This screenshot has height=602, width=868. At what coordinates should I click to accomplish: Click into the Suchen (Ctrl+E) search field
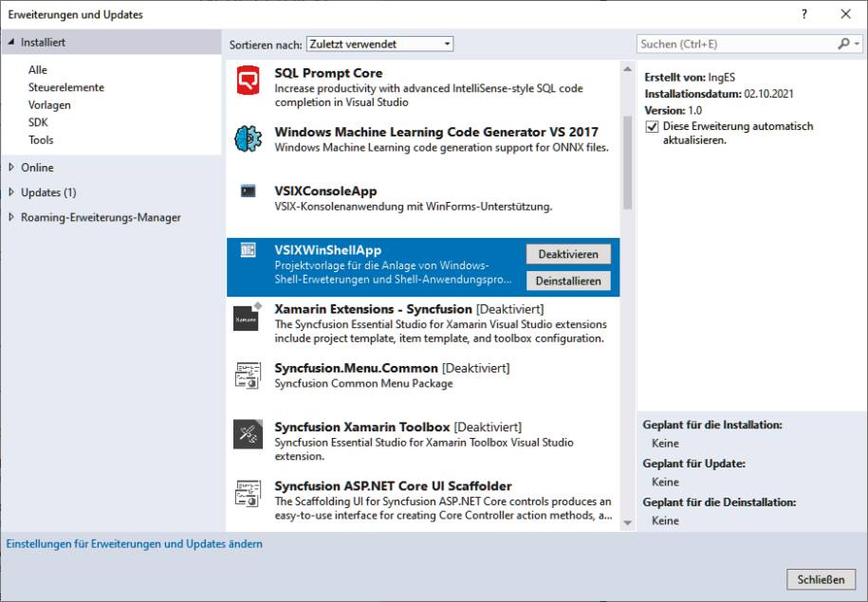coord(737,44)
